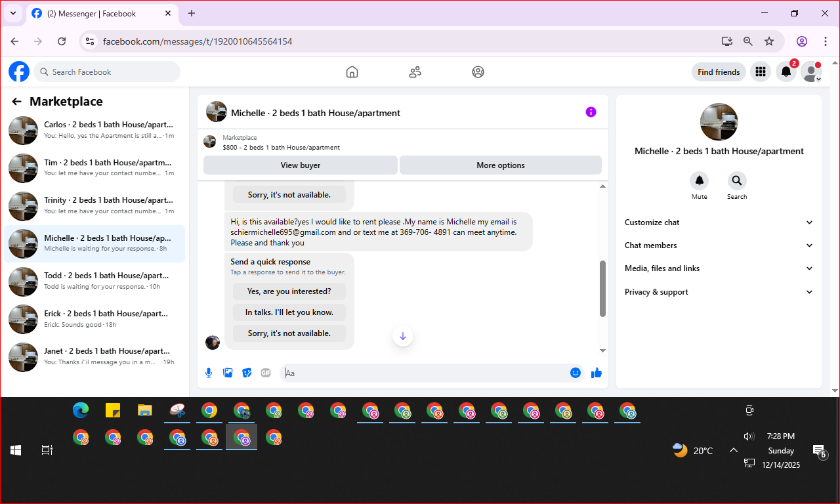Open the Groups icon in top navigation

point(478,72)
